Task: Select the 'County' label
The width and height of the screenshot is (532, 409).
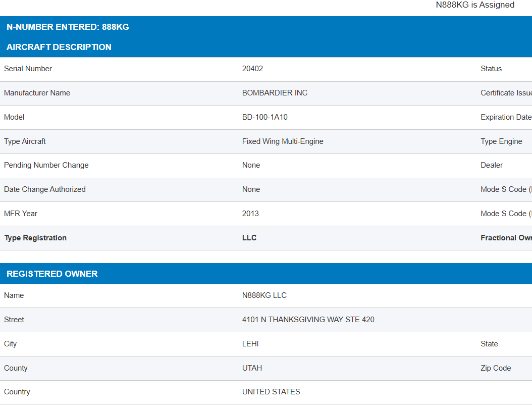Action: point(16,368)
